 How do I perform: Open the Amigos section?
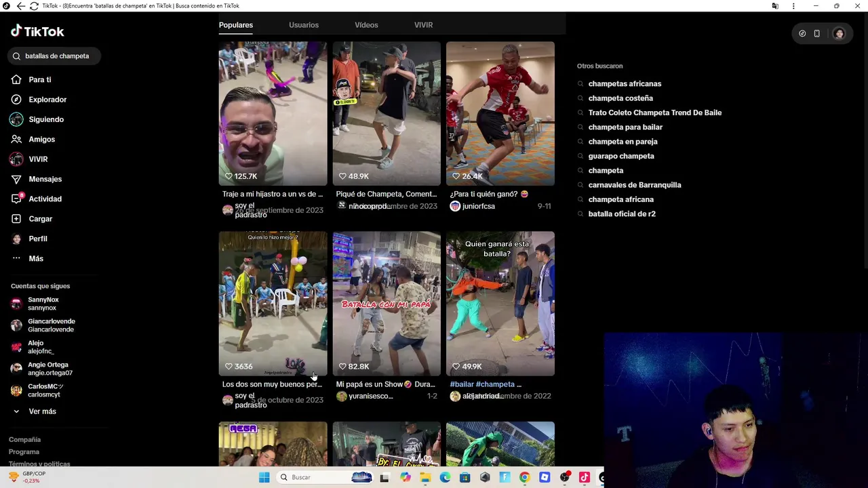[41, 139]
